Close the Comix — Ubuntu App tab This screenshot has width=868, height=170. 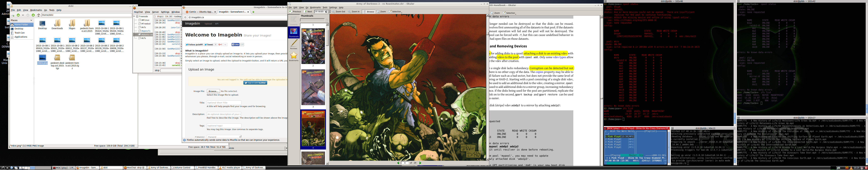pos(215,12)
